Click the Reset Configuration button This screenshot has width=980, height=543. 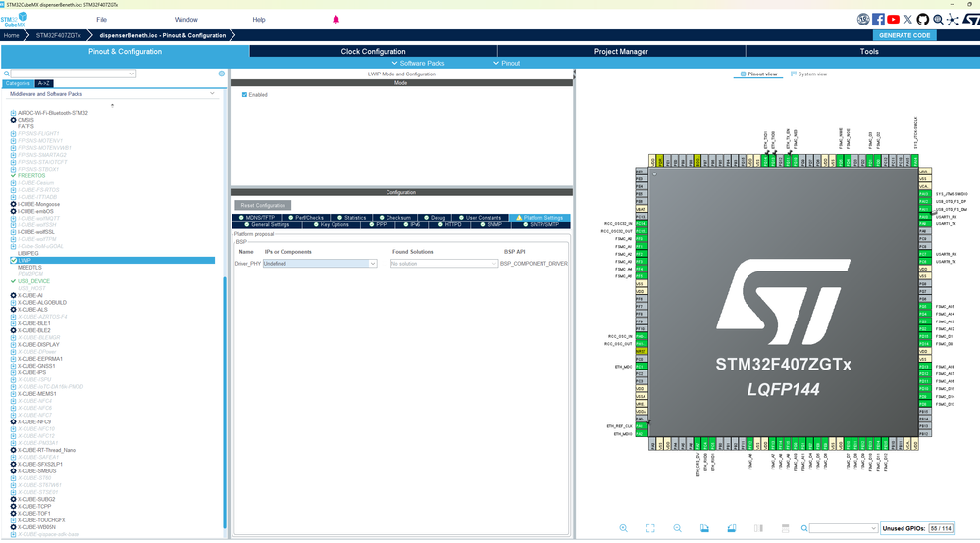[x=264, y=205]
